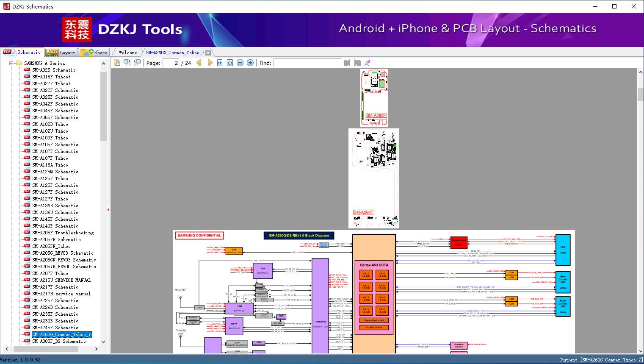Go to the previous page arrow
644x364 pixels.
point(199,63)
